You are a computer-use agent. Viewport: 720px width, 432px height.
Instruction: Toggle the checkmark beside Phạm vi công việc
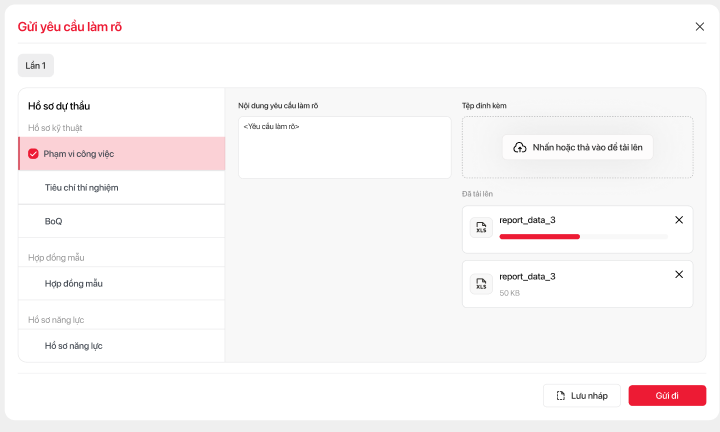[33, 154]
